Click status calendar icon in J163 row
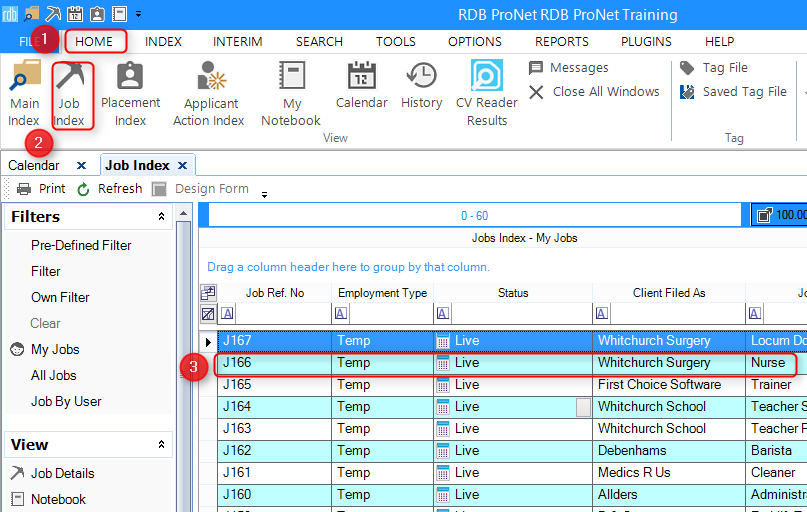Image resolution: width=807 pixels, height=512 pixels. tap(443, 429)
